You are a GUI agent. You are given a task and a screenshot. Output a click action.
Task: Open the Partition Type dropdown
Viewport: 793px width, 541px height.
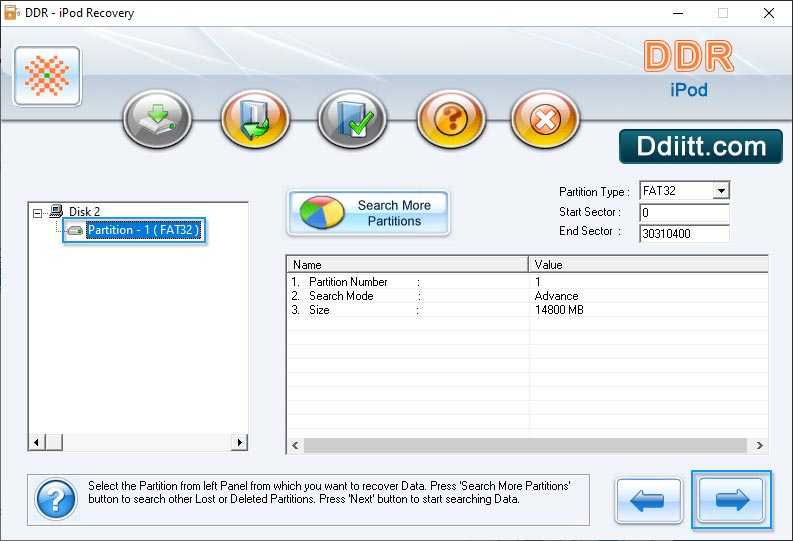pyautogui.click(x=721, y=191)
